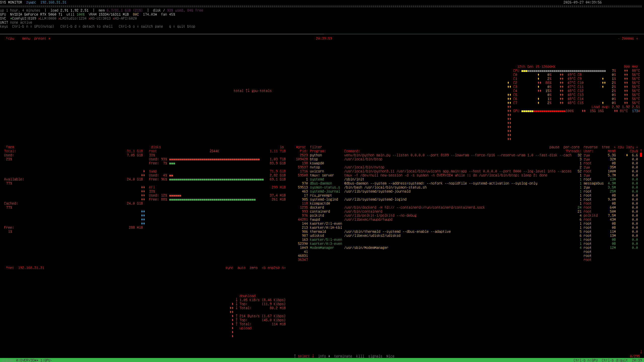
Task: Toggle reverse sorting of processes
Action: [x=591, y=147]
